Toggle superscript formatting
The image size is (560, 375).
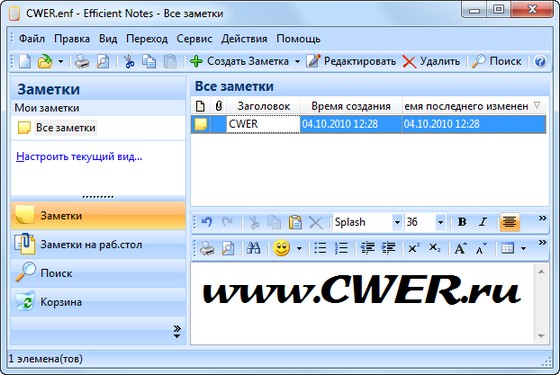tap(414, 248)
